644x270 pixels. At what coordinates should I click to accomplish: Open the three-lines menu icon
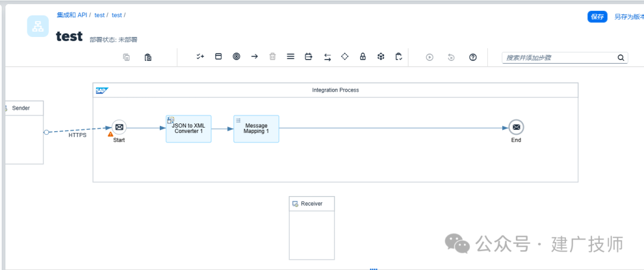pos(290,57)
